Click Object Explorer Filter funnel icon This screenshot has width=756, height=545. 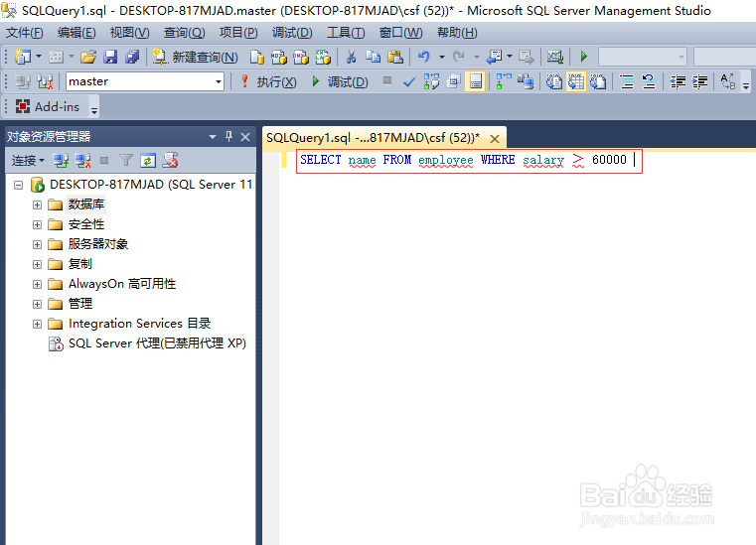[x=126, y=161]
